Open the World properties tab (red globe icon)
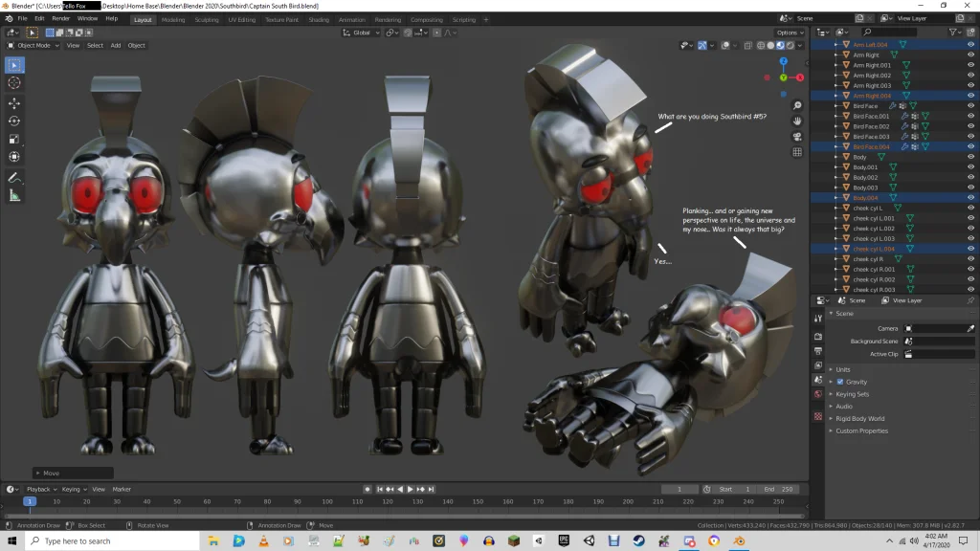The image size is (980, 551). (818, 394)
